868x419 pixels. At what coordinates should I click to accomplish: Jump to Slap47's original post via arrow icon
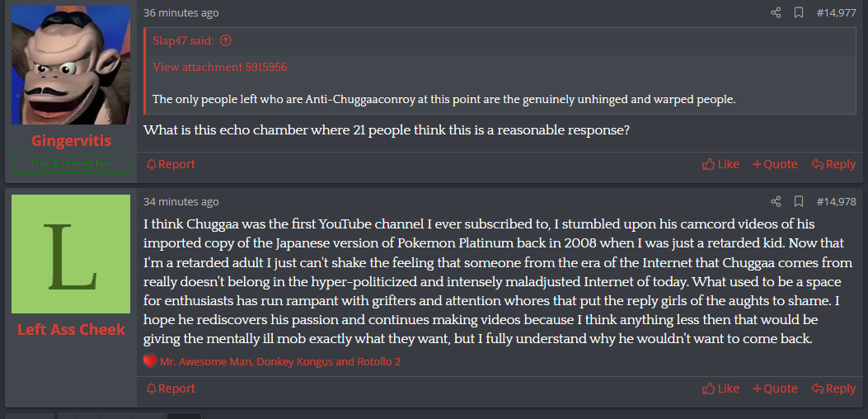point(226,40)
